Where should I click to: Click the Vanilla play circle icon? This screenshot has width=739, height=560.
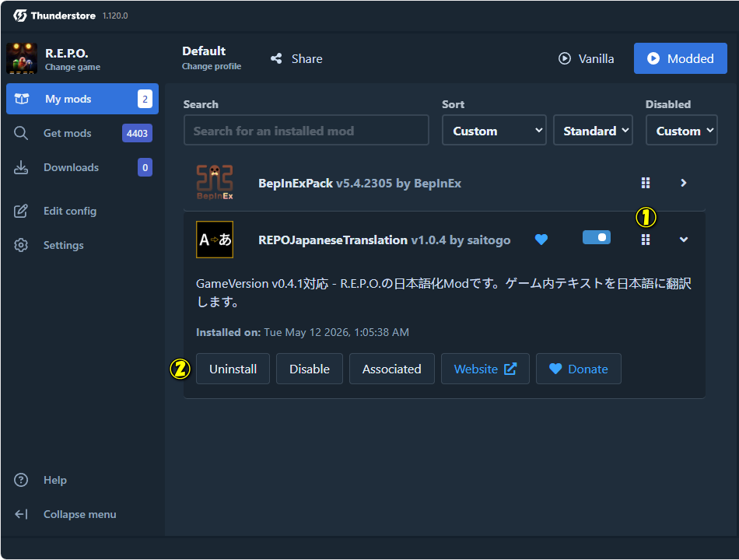coord(565,58)
